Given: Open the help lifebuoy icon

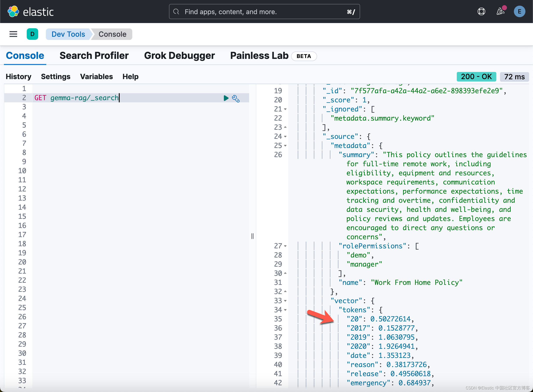Looking at the screenshot, I should click(x=481, y=12).
